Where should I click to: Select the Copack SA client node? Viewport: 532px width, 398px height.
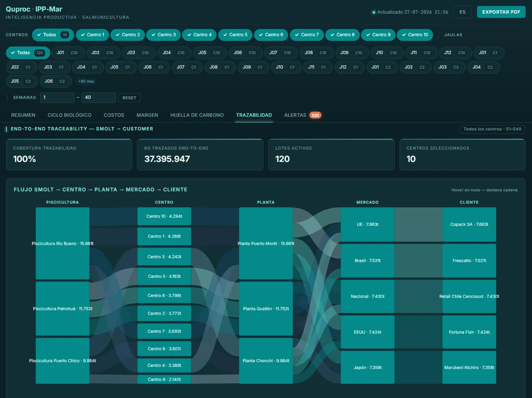tap(469, 225)
